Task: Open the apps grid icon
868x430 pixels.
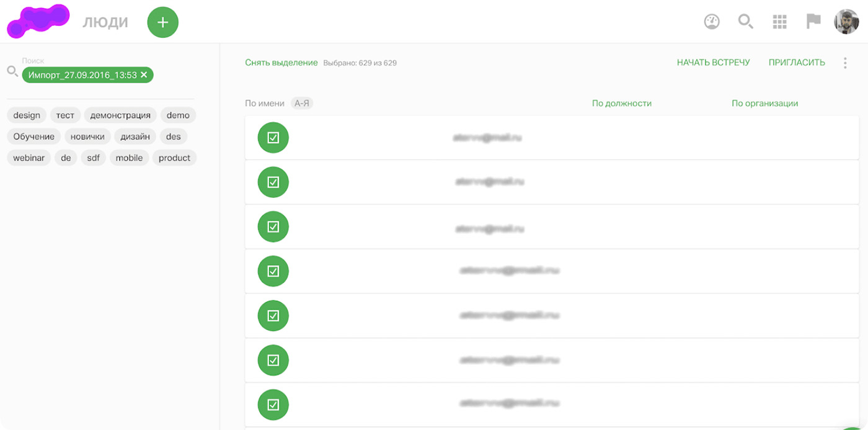Action: tap(779, 22)
